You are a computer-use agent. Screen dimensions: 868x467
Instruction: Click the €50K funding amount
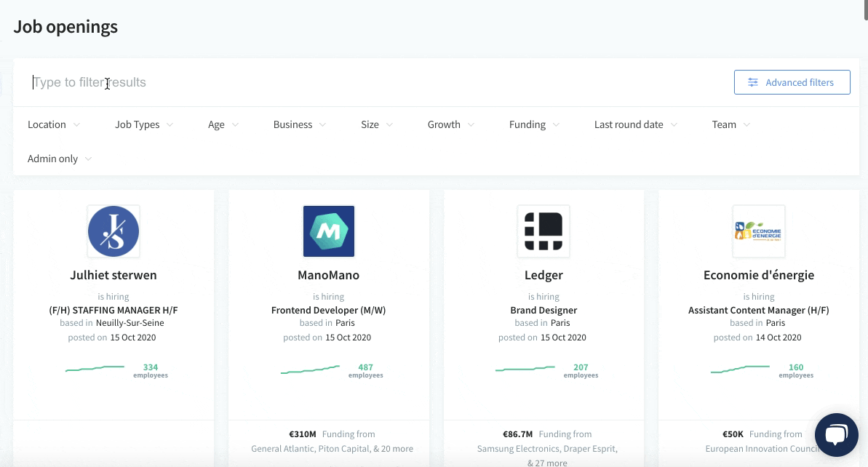point(733,434)
